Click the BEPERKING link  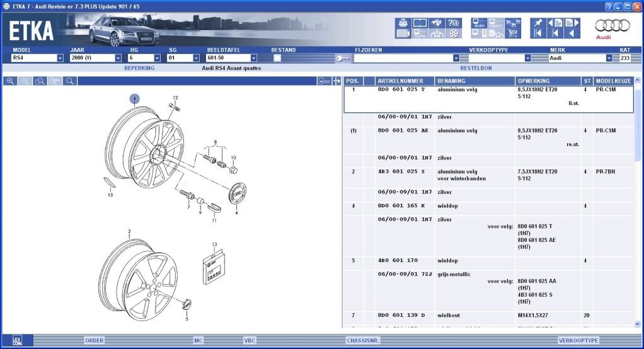(139, 68)
